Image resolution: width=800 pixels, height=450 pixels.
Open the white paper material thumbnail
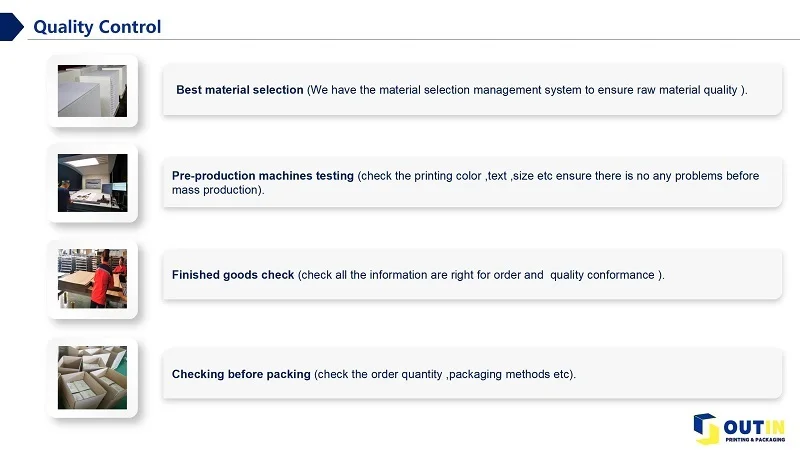[92, 91]
